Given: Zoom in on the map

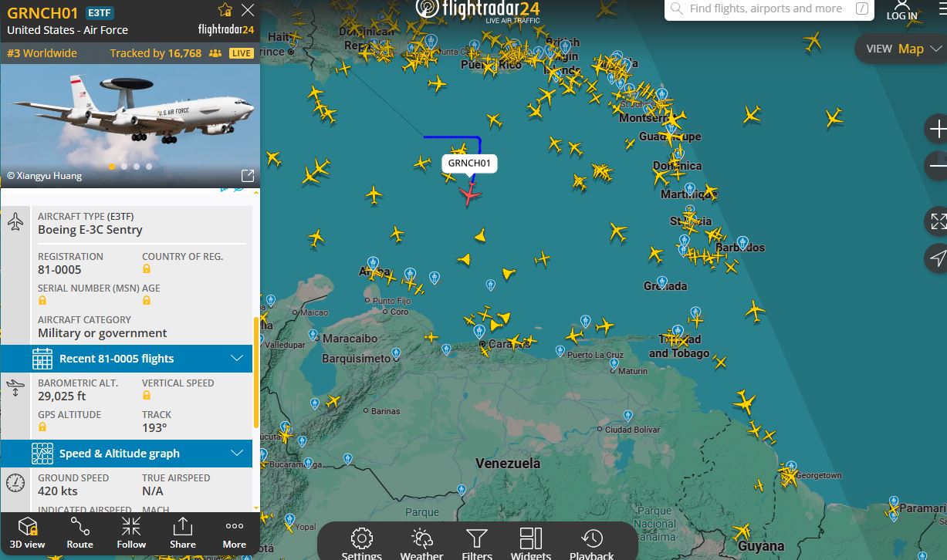Looking at the screenshot, I should [937, 129].
